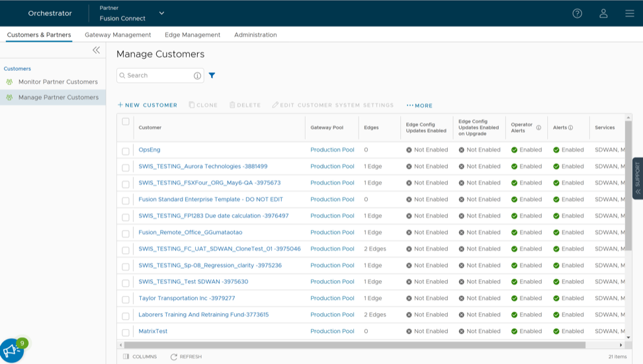Switch to the Gateway Management tab

pyautogui.click(x=118, y=35)
